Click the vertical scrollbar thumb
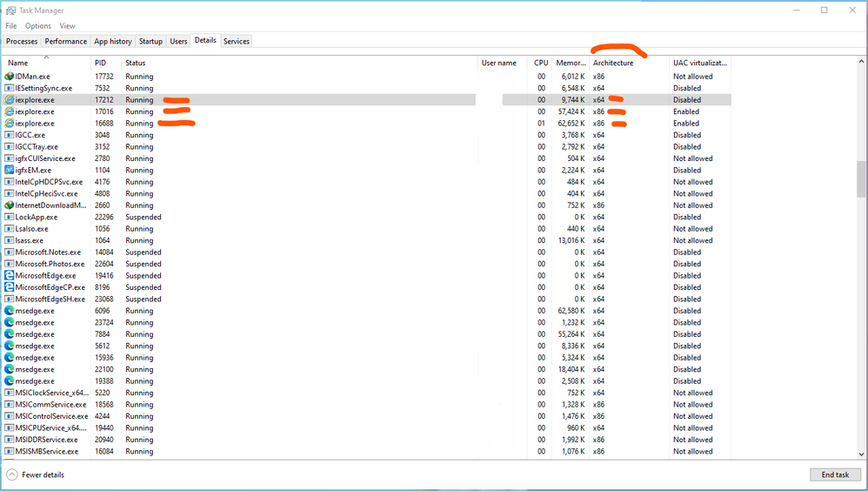 click(861, 178)
